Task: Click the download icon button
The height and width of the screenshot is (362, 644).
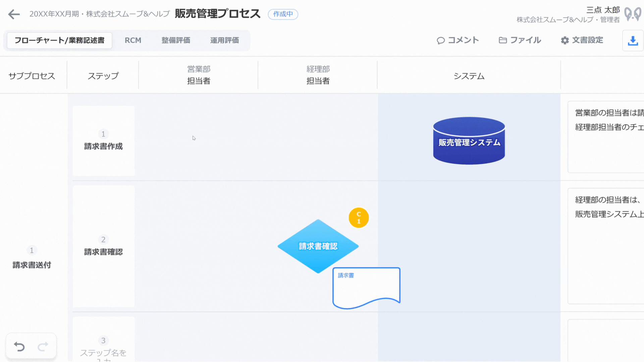Action: coord(633,41)
